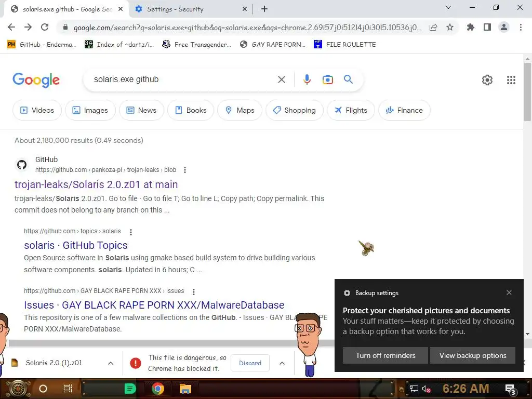Open tab search chevron in title bar
Image resolution: width=532 pixels, height=399 pixels.
click(x=448, y=7)
